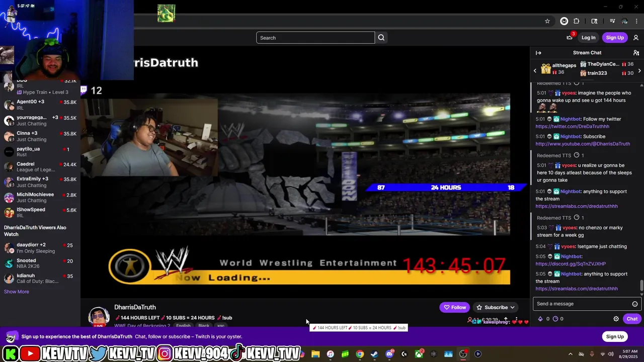Click the YouTube icon in overlay
Image resolution: width=644 pixels, height=362 pixels.
tap(30, 354)
